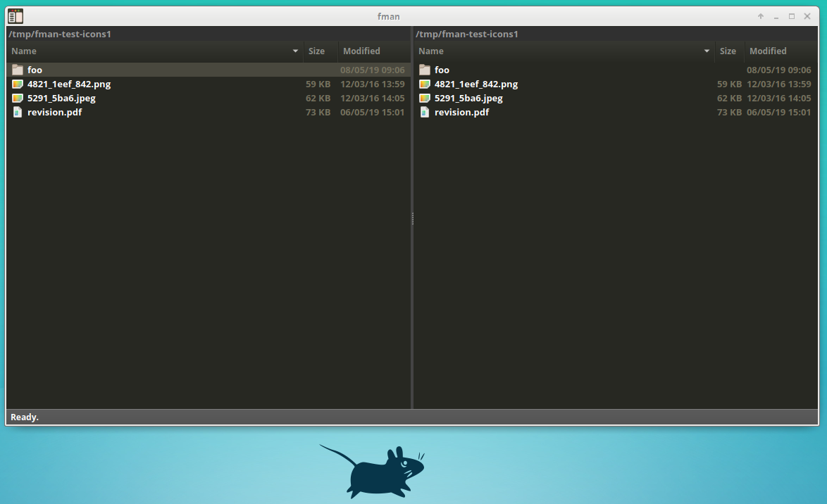Viewport: 827px width, 504px height.
Task: Click the Ready status bar message
Action: tap(24, 417)
